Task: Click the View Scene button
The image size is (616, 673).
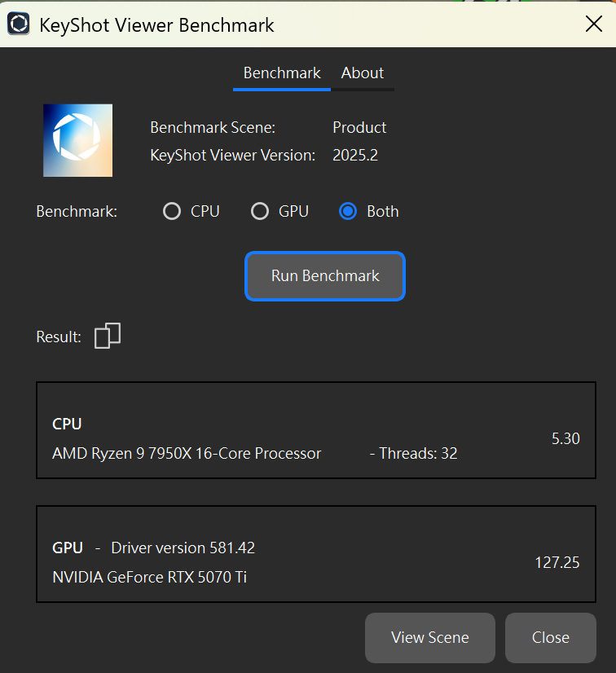Action: coord(429,637)
